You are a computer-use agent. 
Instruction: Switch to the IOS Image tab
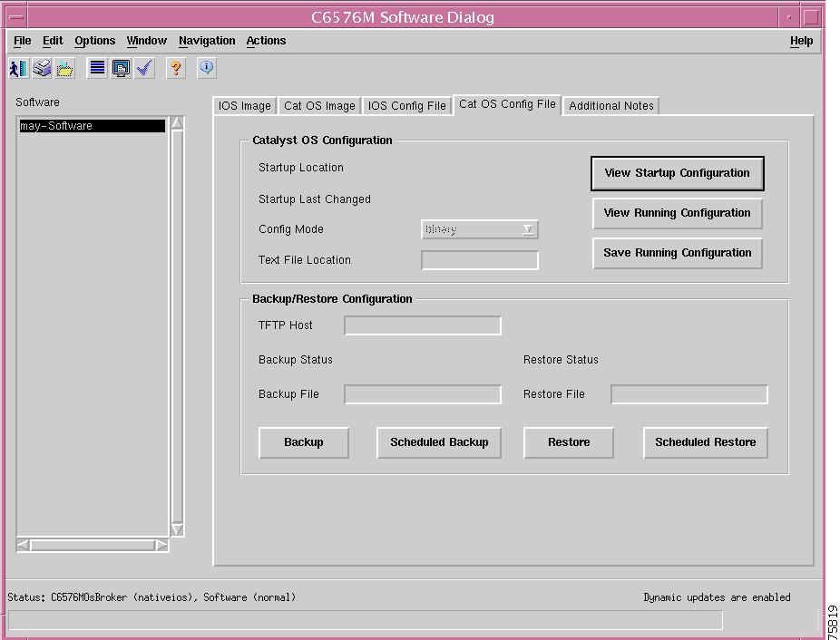[x=244, y=106]
